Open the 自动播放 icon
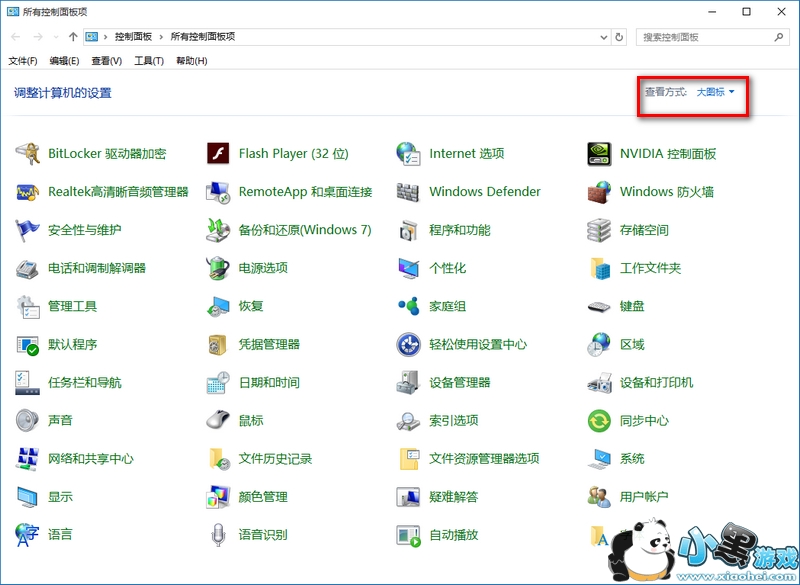This screenshot has height=585, width=800. (408, 535)
